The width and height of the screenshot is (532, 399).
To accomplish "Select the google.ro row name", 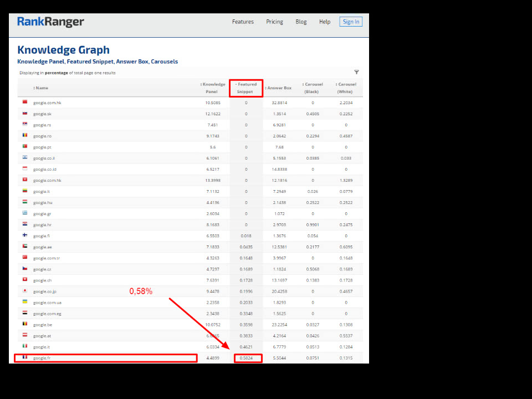I will click(x=43, y=136).
